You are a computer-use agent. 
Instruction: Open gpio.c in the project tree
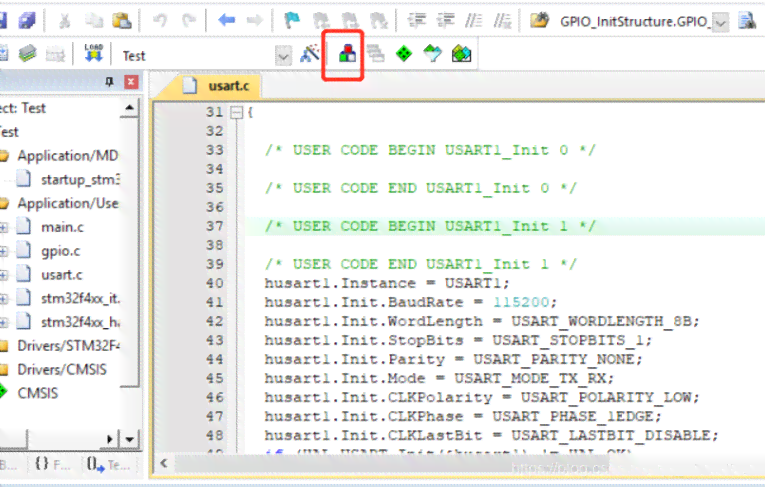60,251
